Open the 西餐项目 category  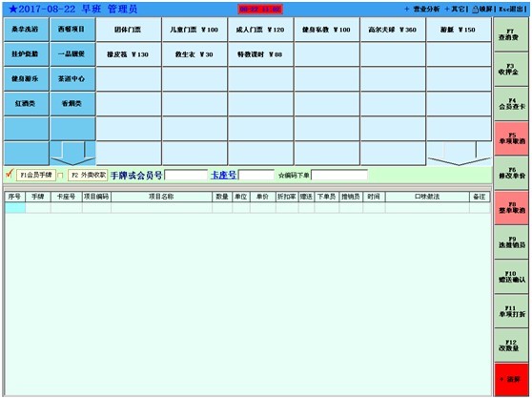click(x=72, y=30)
